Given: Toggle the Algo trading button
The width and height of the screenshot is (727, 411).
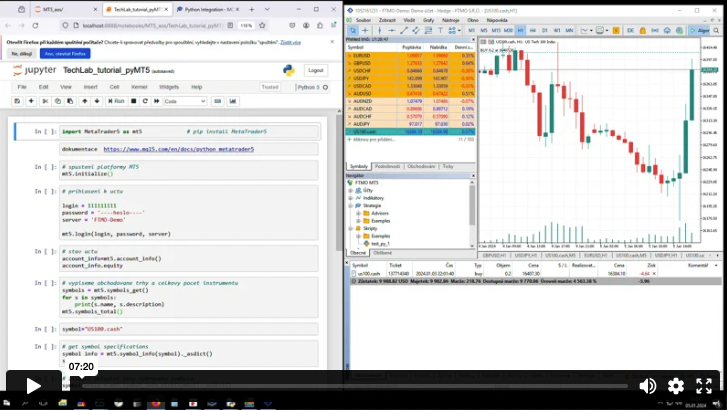Looking at the screenshot, I should pos(699,30).
